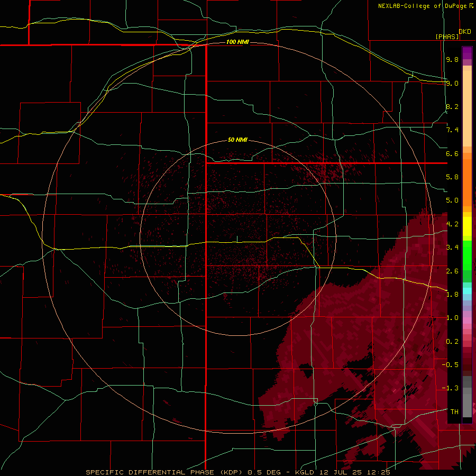Click the NEXLAB-College of DuPage label
The width and height of the screenshot is (476, 476).
422,6
